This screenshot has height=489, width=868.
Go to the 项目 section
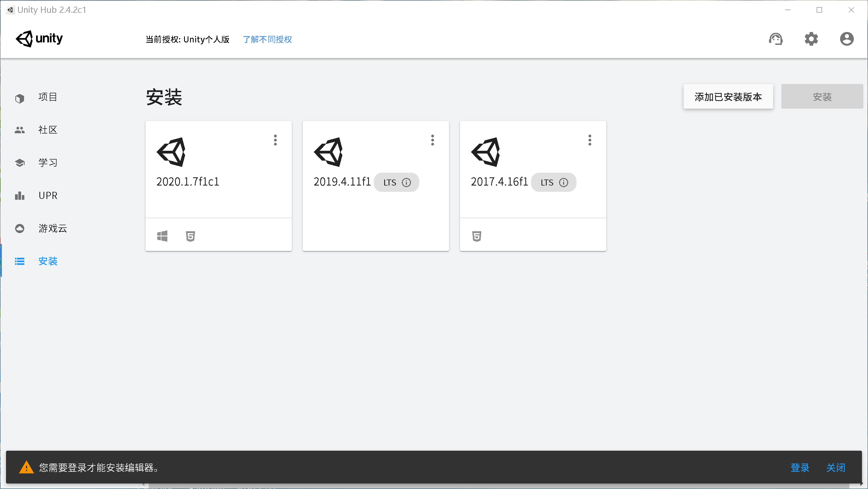click(x=48, y=97)
